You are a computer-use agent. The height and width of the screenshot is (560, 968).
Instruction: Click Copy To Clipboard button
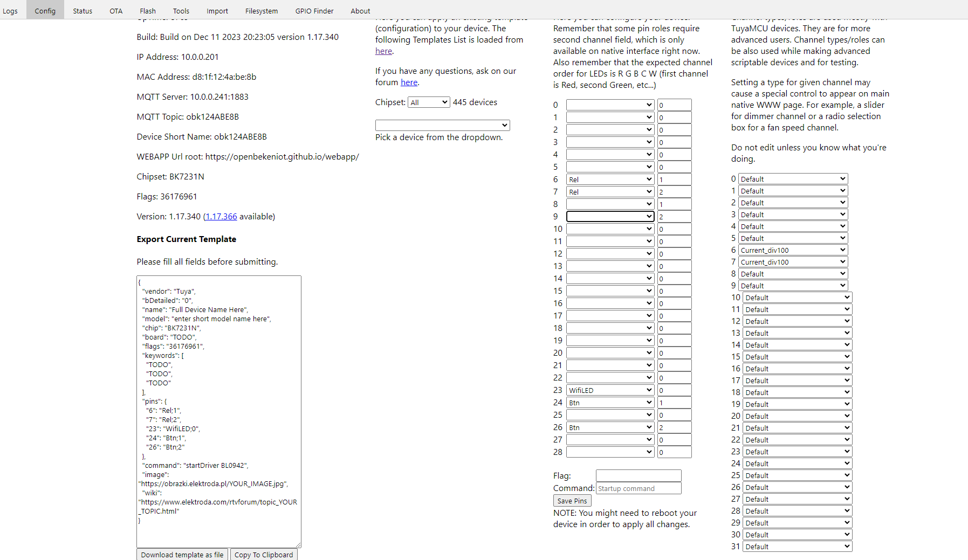click(264, 555)
